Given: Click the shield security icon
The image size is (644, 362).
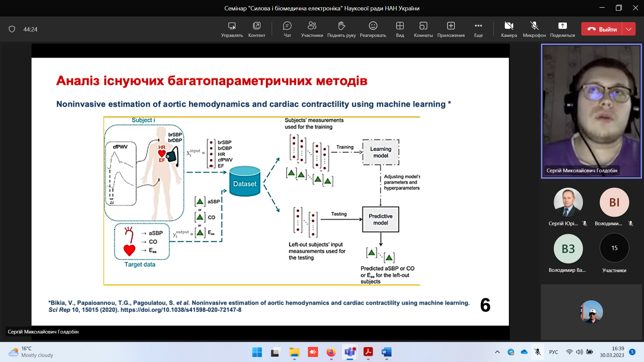Looking at the screenshot, I should point(12,29).
